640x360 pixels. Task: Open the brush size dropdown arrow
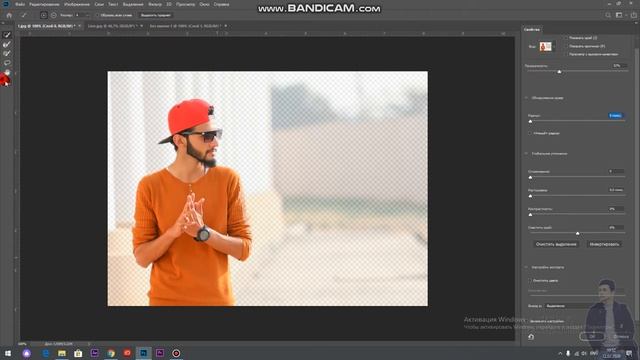[x=88, y=15]
